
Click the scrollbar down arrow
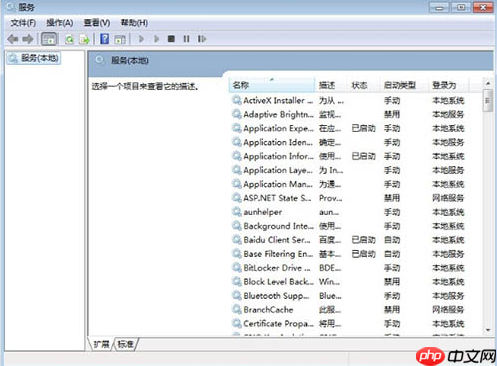[488, 330]
